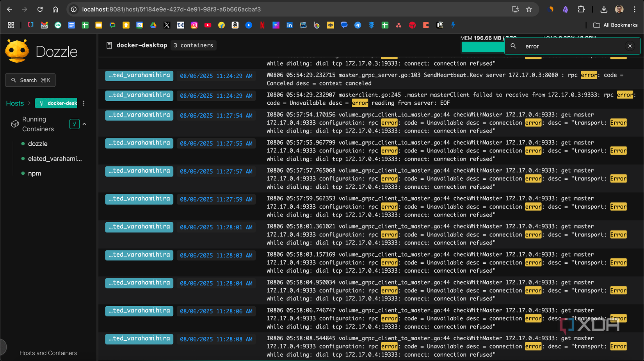Open the three-dot menu beside docker-desk

[x=84, y=103]
